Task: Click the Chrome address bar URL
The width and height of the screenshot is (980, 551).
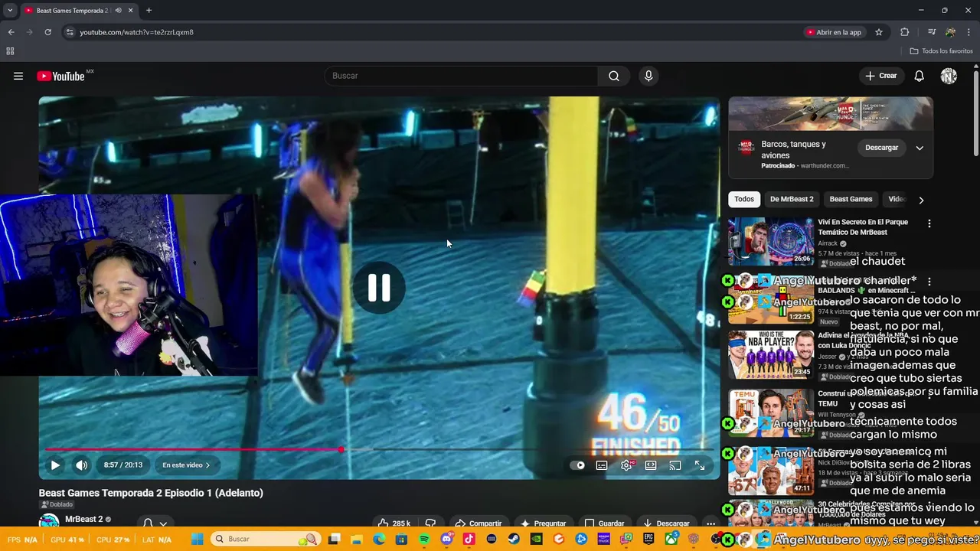Action: point(136,32)
